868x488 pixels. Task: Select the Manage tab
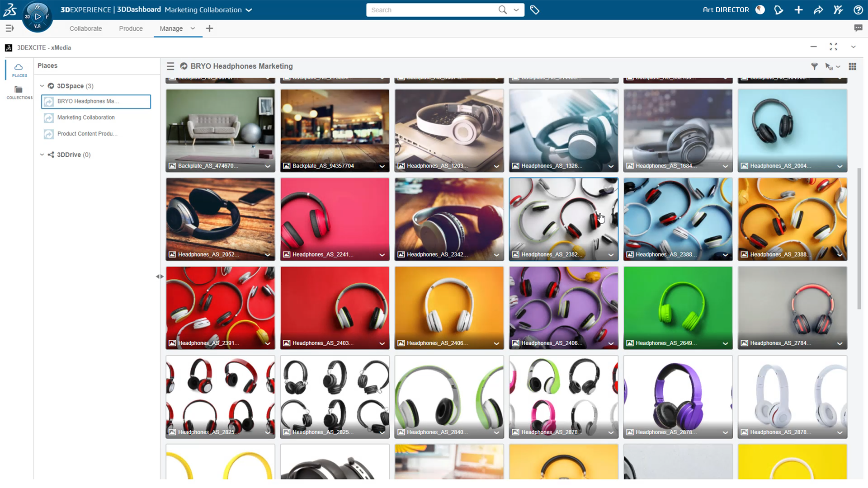pos(171,28)
